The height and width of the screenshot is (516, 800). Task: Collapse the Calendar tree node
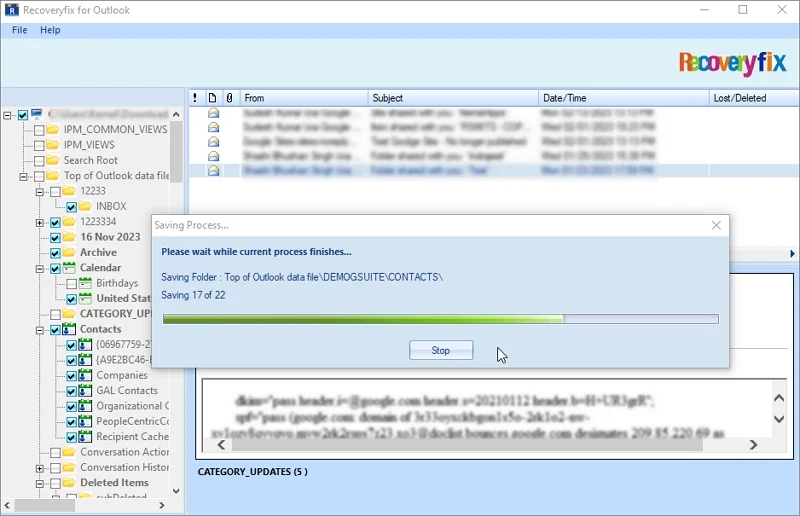point(40,268)
